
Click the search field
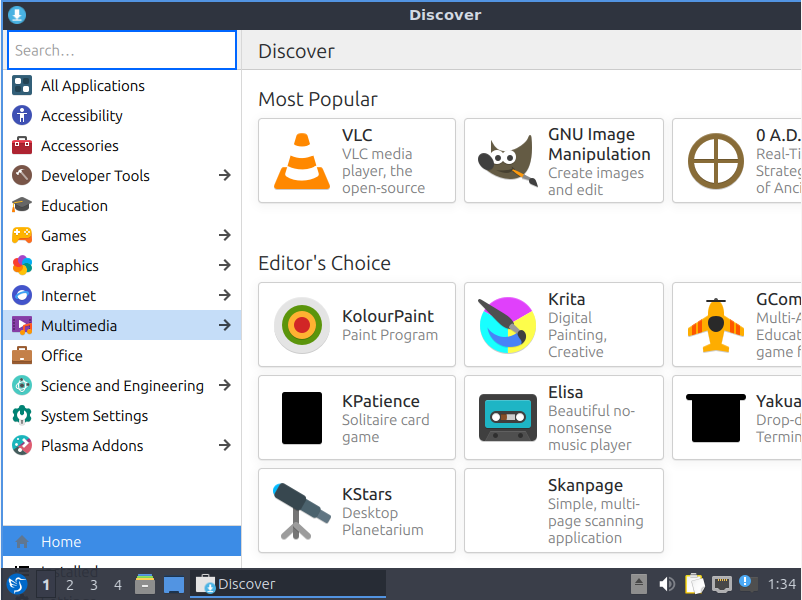pyautogui.click(x=120, y=49)
